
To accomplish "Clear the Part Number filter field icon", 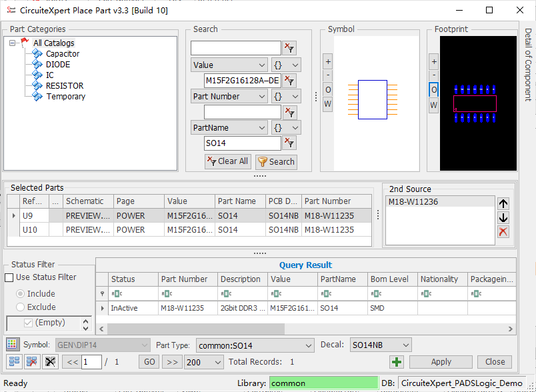I will pyautogui.click(x=289, y=112).
